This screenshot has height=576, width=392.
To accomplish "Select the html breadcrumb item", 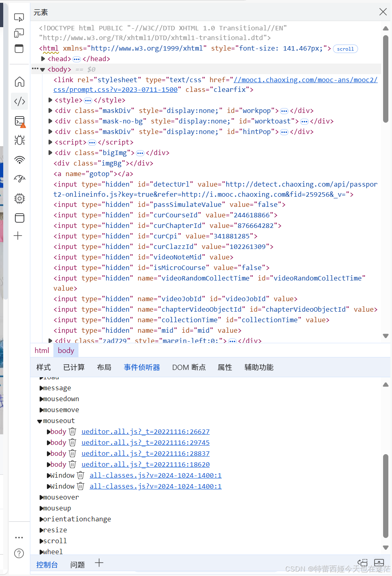I will pyautogui.click(x=42, y=351).
